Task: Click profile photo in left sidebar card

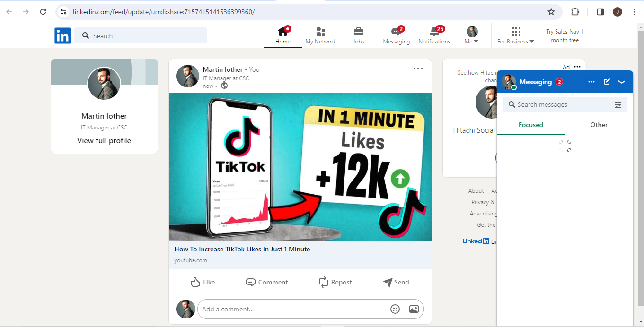Action: tap(104, 83)
